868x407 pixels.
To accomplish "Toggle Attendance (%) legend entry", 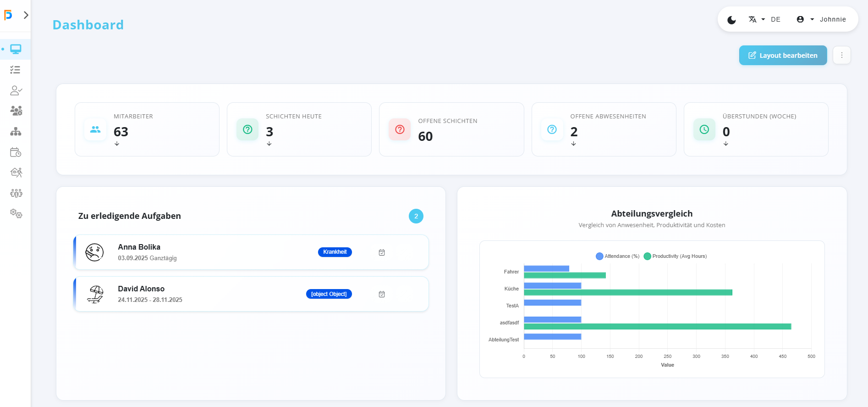I will pos(617,256).
